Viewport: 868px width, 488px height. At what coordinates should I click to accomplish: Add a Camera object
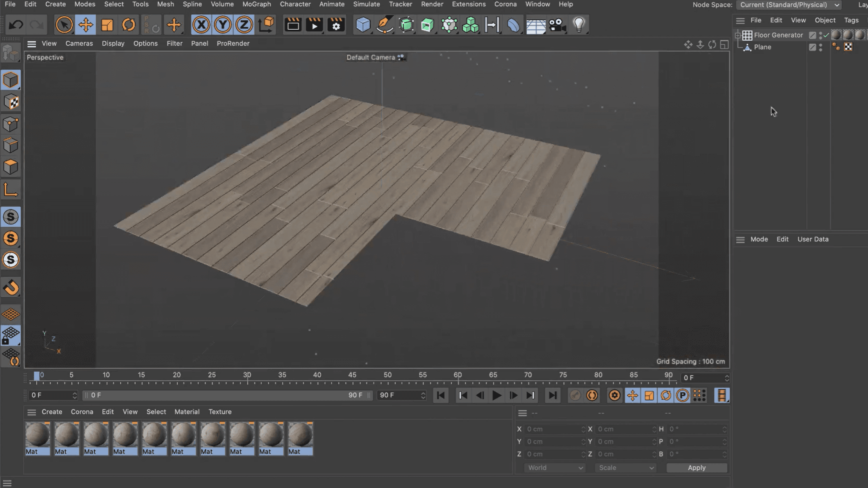click(x=557, y=25)
